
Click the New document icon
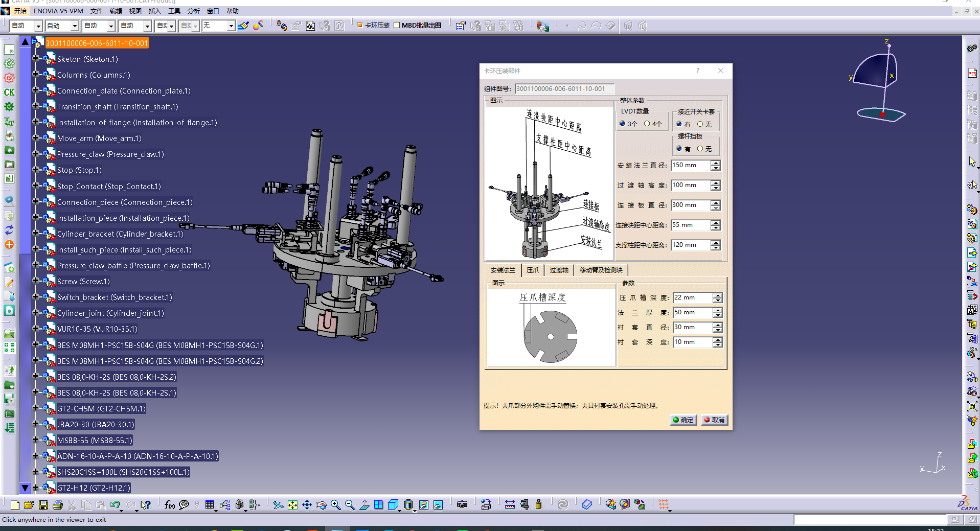(15, 505)
